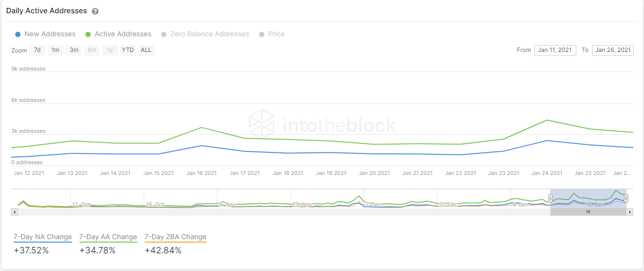Select the 3m zoom range
This screenshot has width=644, height=271.
click(x=74, y=50)
